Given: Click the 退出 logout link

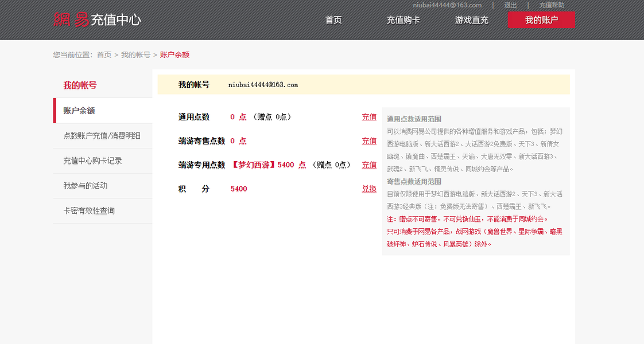Looking at the screenshot, I should pyautogui.click(x=510, y=5).
